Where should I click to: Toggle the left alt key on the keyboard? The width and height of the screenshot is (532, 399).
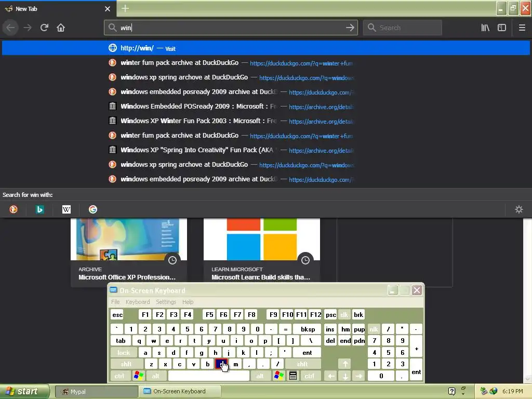[155, 376]
